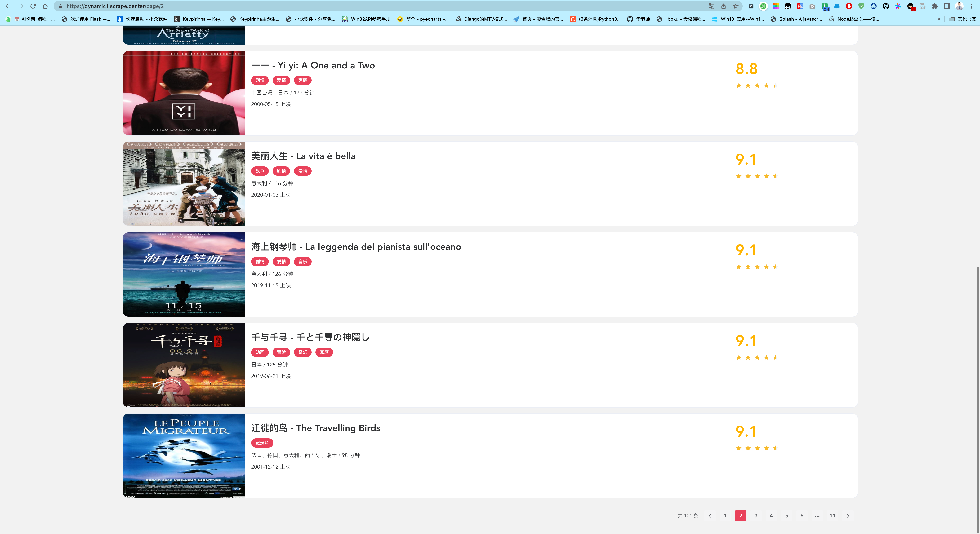
Task: Go to page 1 in pagination
Action: (x=725, y=516)
